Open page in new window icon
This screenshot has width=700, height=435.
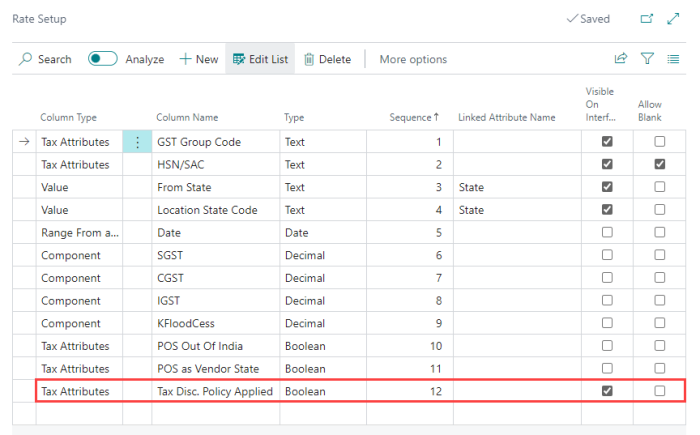(x=646, y=19)
